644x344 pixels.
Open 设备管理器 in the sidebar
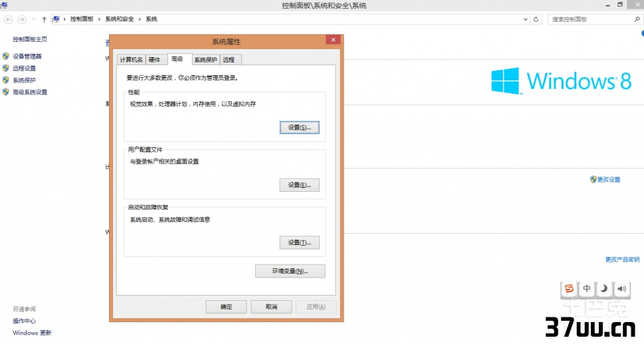pyautogui.click(x=27, y=56)
